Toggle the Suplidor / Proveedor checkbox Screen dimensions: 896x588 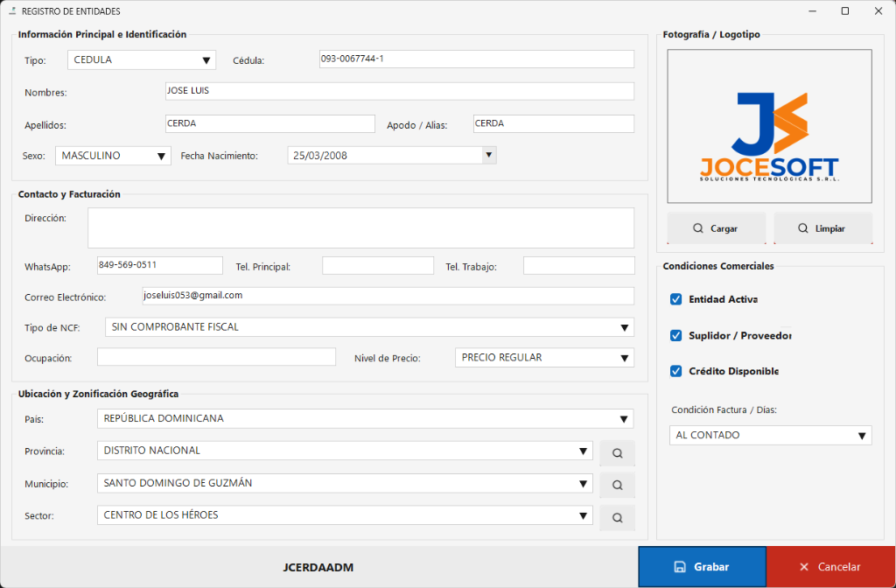[x=676, y=336]
